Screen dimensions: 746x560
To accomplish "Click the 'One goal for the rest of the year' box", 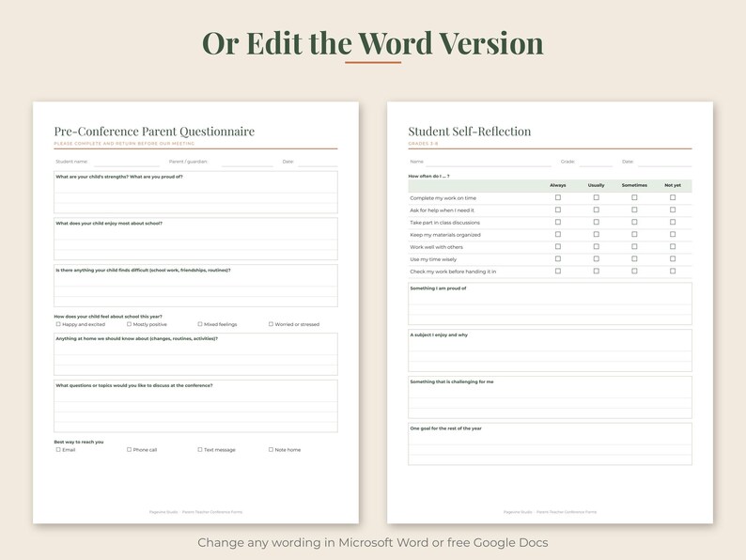I will point(550,443).
